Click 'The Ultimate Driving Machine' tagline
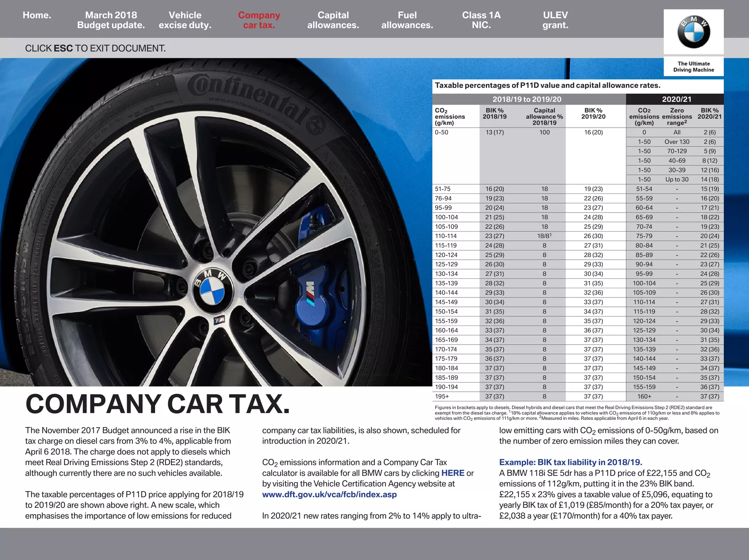 click(694, 67)
